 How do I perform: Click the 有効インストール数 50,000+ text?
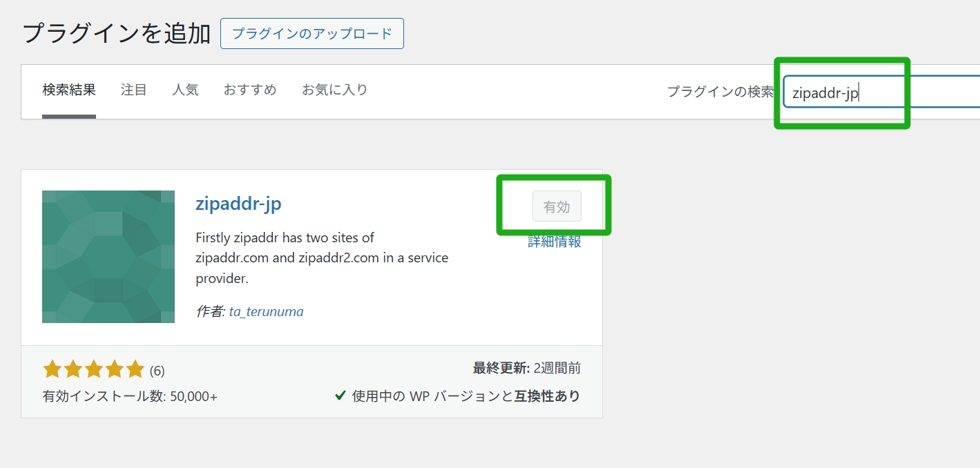click(130, 396)
